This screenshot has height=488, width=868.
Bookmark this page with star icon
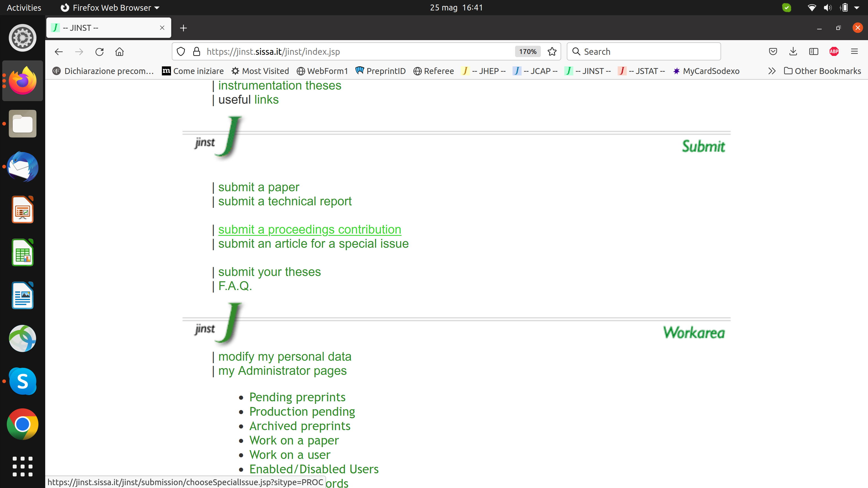click(x=552, y=51)
